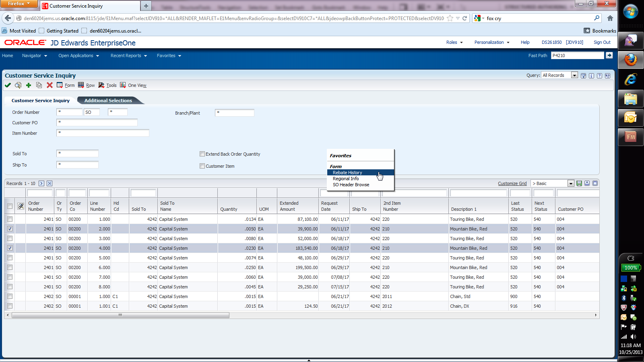Expand the Open Applications menu

click(x=78, y=56)
